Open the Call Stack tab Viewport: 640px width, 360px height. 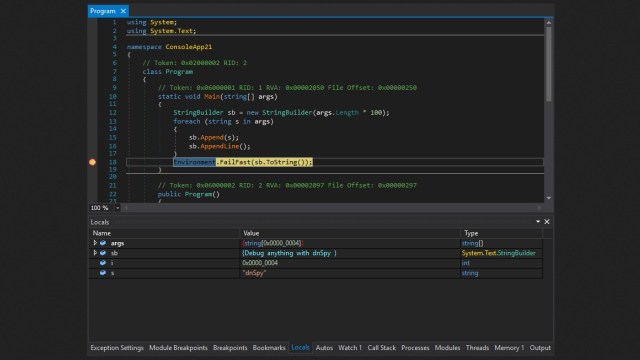382,348
